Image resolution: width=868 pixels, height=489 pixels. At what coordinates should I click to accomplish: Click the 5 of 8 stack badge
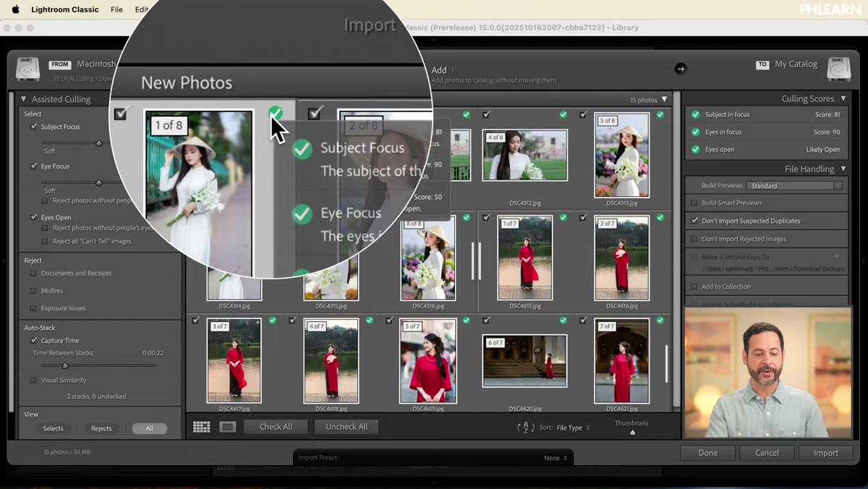607,121
